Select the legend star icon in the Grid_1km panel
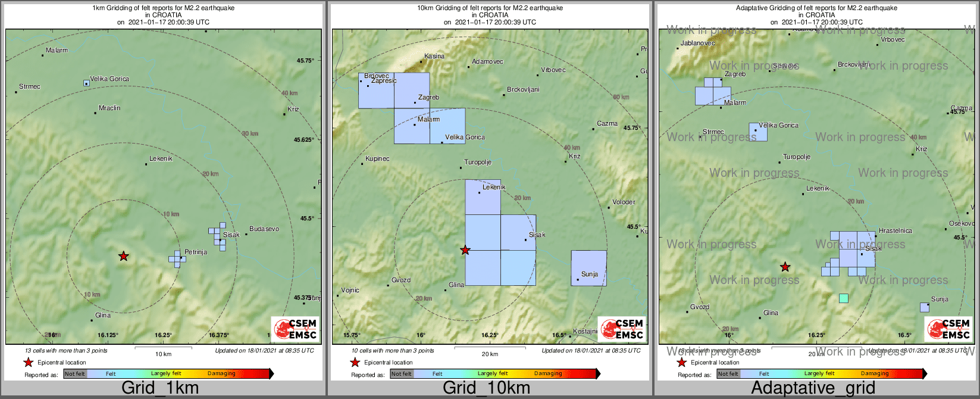The image size is (980, 399). click(x=28, y=362)
